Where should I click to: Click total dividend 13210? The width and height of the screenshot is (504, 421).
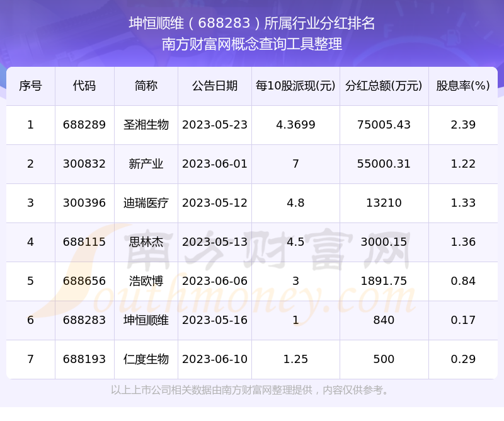[384, 203]
